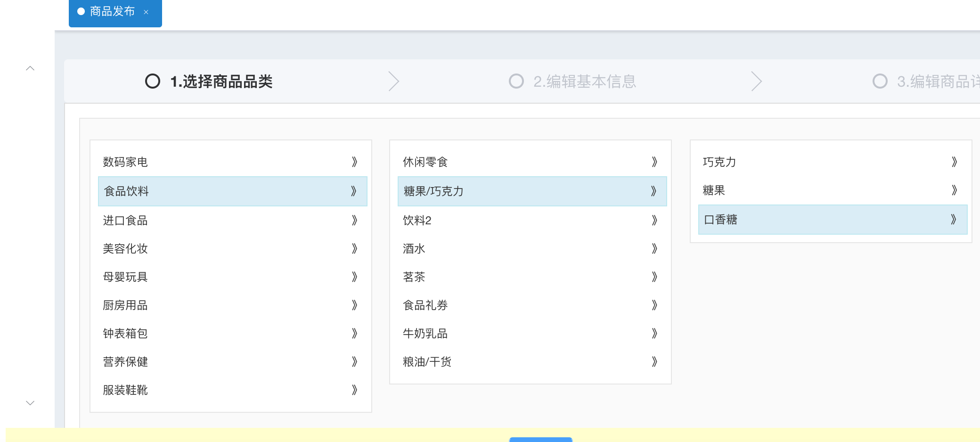Expand arrow beside 营养保健
The height and width of the screenshot is (442, 980).
(354, 362)
